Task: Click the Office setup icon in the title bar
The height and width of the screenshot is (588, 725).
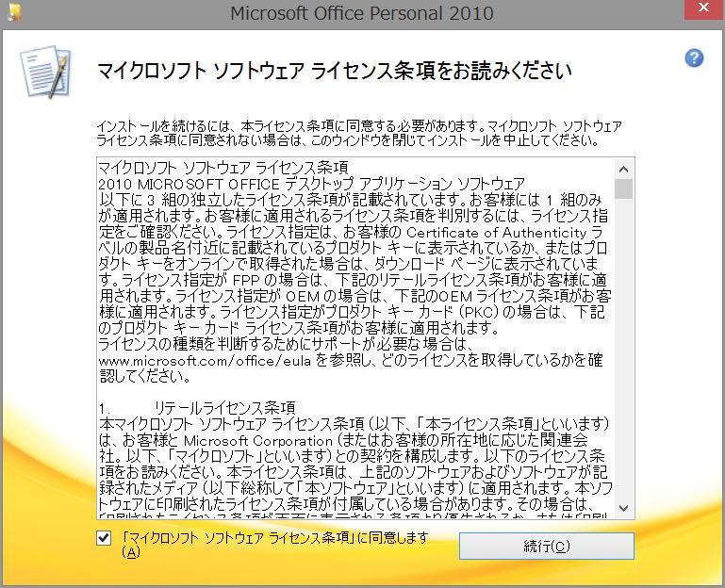Action: pyautogui.click(x=14, y=11)
